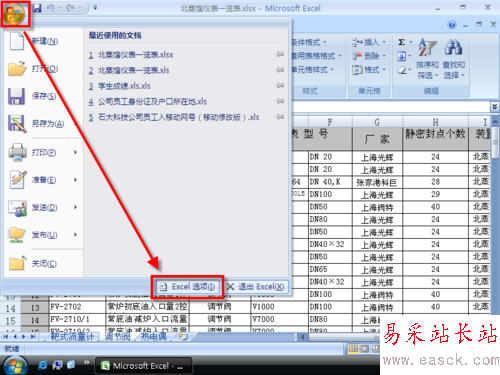
Task: Click Microsoft Excel taskbar button
Action: point(143,366)
